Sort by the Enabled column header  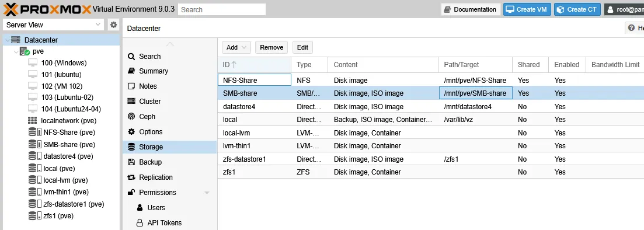pos(567,64)
